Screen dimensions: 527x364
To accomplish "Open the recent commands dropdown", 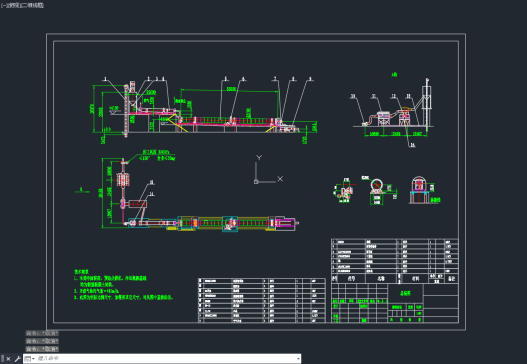I will pyautogui.click(x=29, y=359).
